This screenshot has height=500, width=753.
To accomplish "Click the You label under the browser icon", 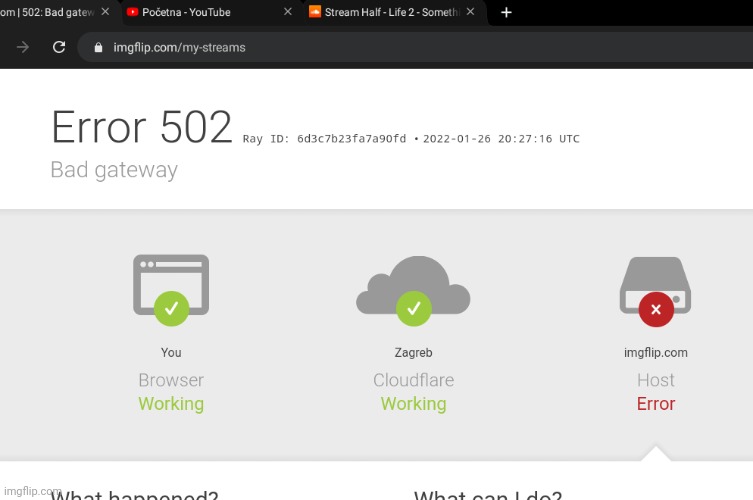I will click(171, 353).
